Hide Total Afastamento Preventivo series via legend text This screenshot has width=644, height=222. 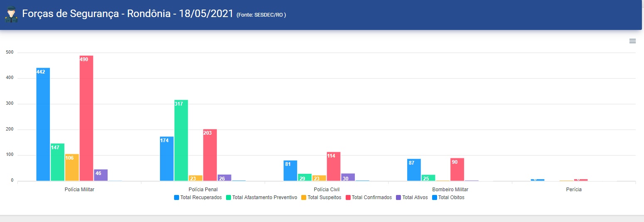coord(265,198)
